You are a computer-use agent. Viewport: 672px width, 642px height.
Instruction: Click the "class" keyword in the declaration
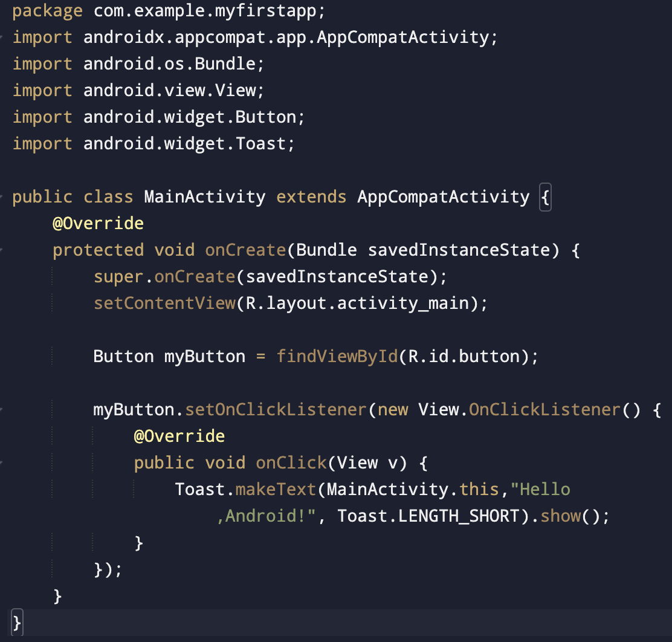[x=108, y=197]
